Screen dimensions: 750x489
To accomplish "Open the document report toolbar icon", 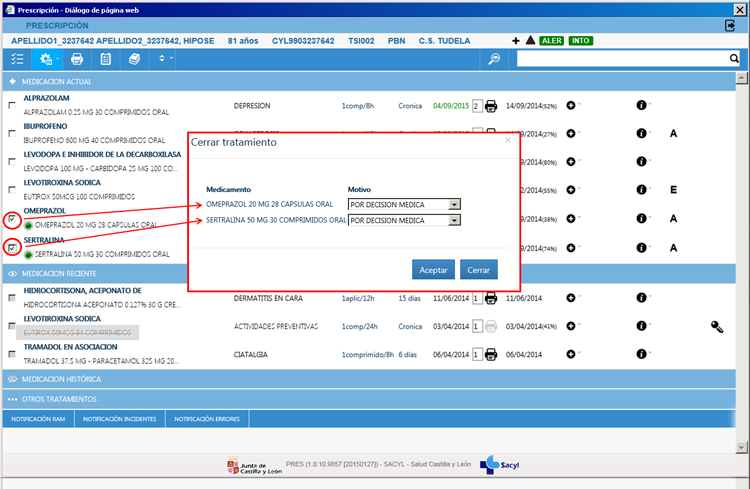I will (x=105, y=60).
